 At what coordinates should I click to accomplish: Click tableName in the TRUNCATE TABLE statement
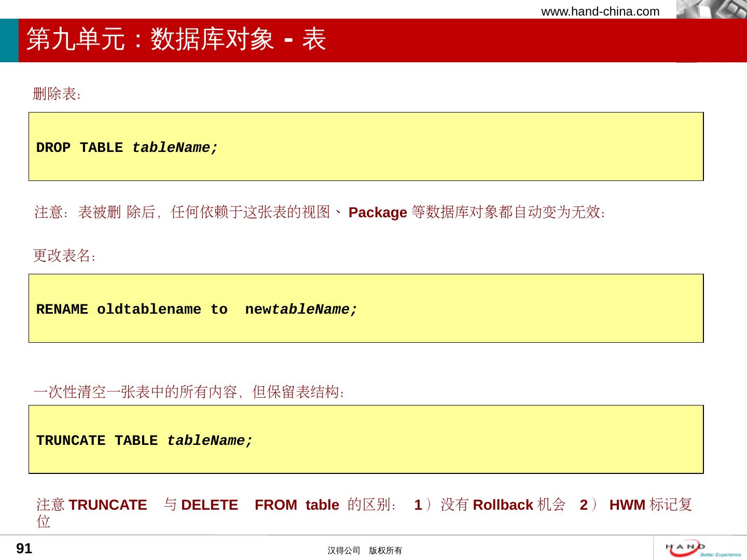[210, 441]
